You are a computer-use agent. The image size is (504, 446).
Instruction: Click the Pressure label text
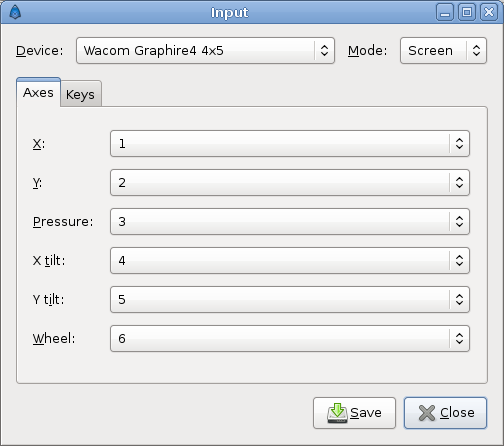[63, 222]
